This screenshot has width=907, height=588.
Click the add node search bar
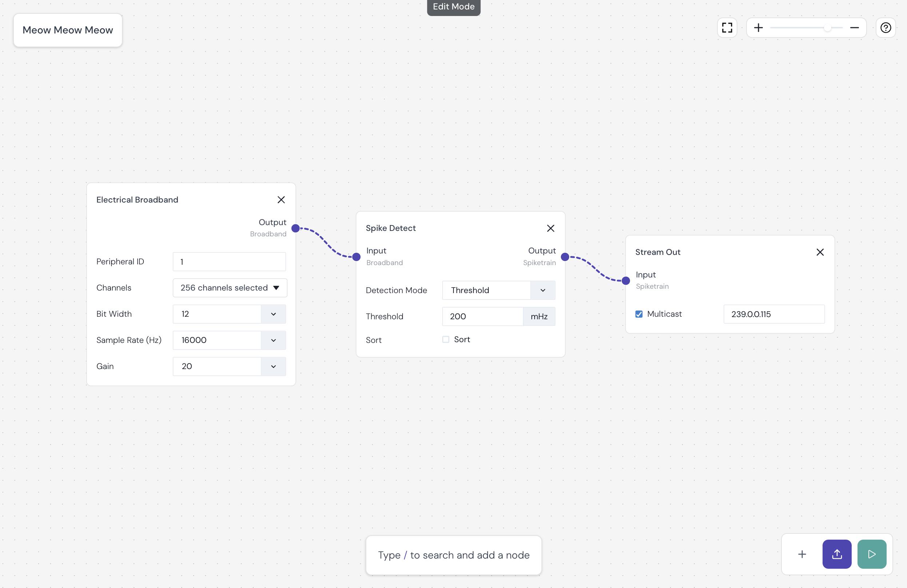pyautogui.click(x=453, y=555)
